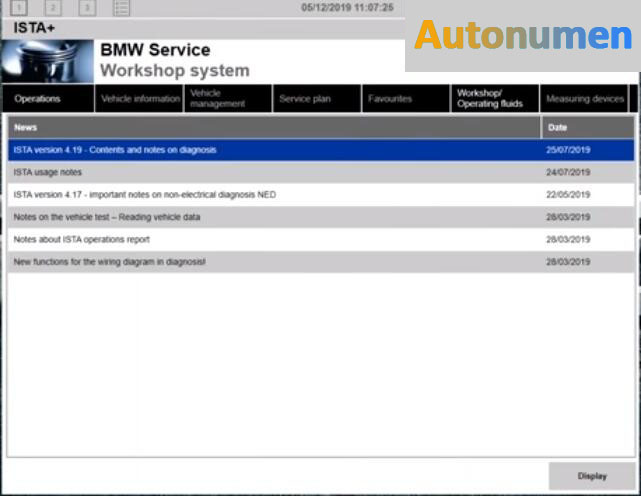The height and width of the screenshot is (496, 641).
Task: Sort by the News column header
Action: click(x=274, y=128)
